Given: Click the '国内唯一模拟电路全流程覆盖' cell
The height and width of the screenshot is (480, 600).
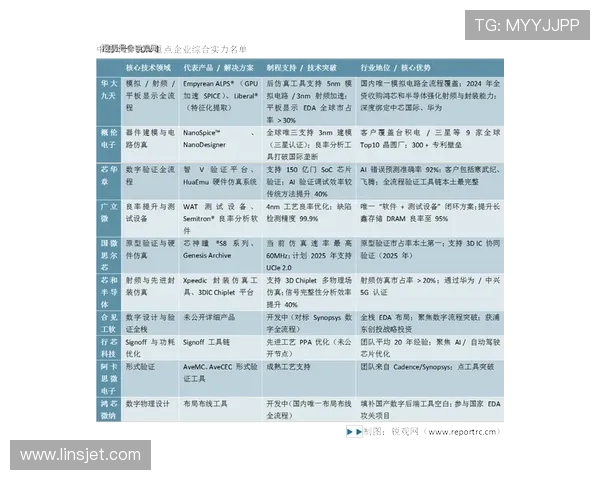Looking at the screenshot, I should tap(430, 101).
